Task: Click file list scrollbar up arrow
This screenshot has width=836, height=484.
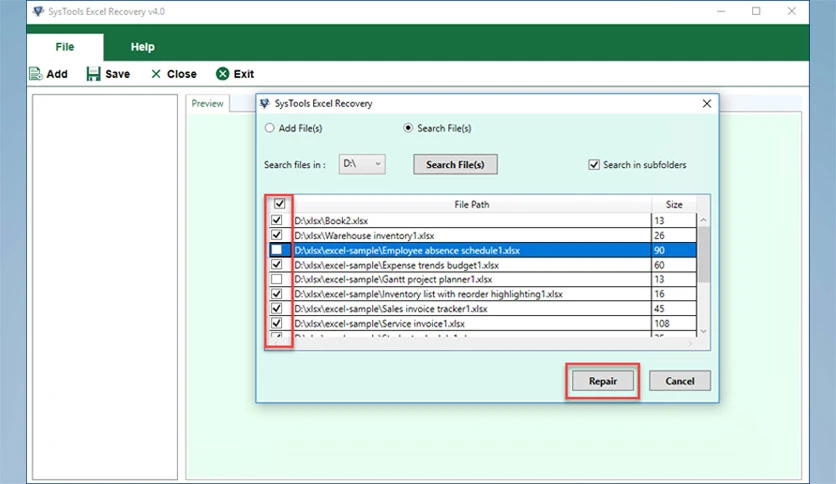Action: tap(703, 220)
